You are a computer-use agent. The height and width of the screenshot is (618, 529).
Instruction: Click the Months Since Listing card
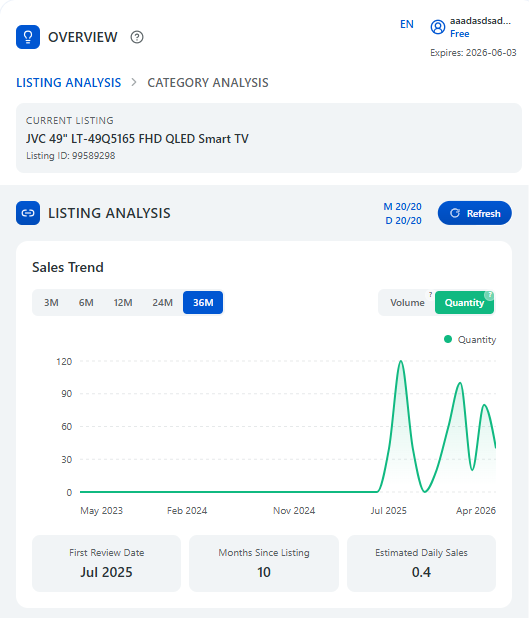pos(264,563)
